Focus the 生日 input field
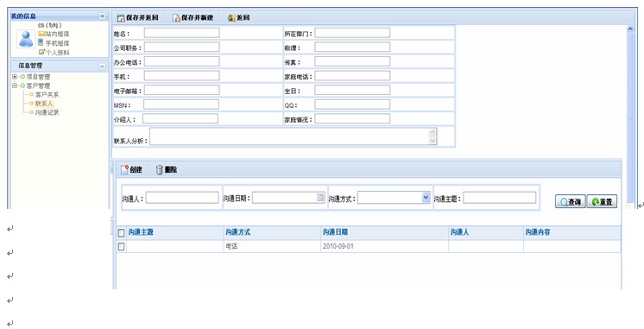 (x=352, y=91)
